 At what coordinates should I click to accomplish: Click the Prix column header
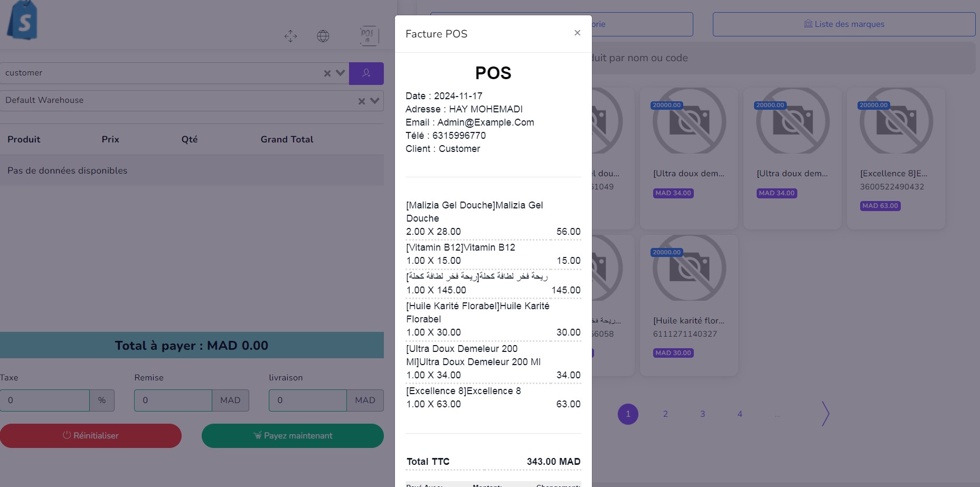110,139
